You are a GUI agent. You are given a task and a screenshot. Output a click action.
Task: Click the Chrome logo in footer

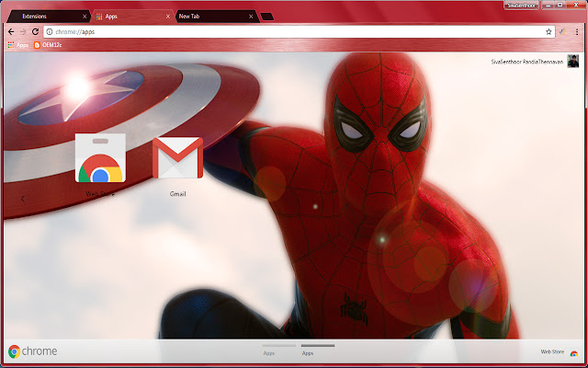[x=33, y=351]
